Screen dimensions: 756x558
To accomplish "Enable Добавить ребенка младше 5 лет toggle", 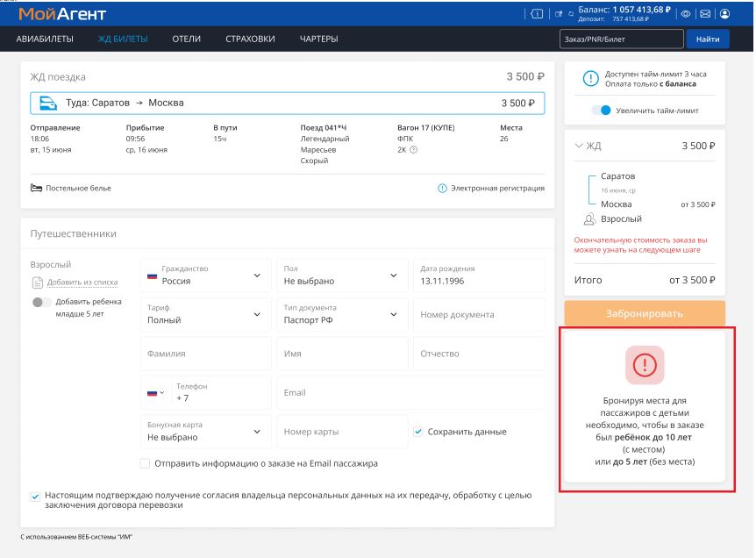I will (x=40, y=303).
